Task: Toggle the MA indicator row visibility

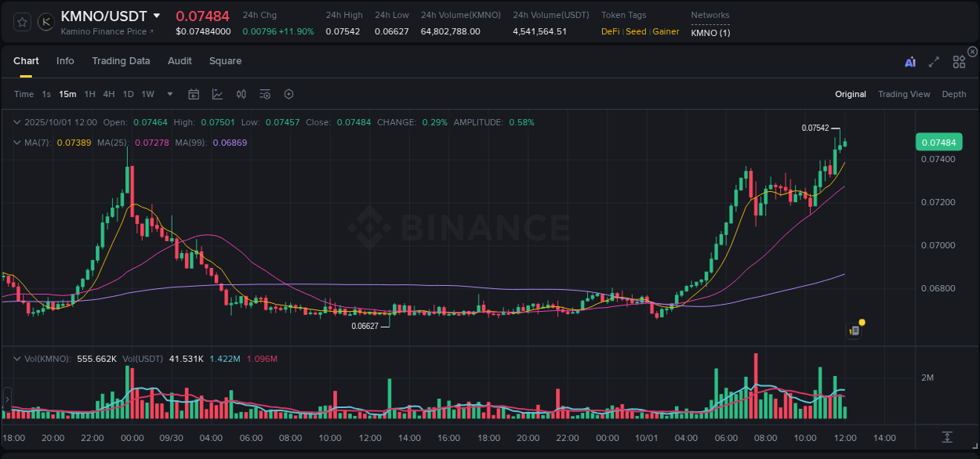Action: pos(17,143)
